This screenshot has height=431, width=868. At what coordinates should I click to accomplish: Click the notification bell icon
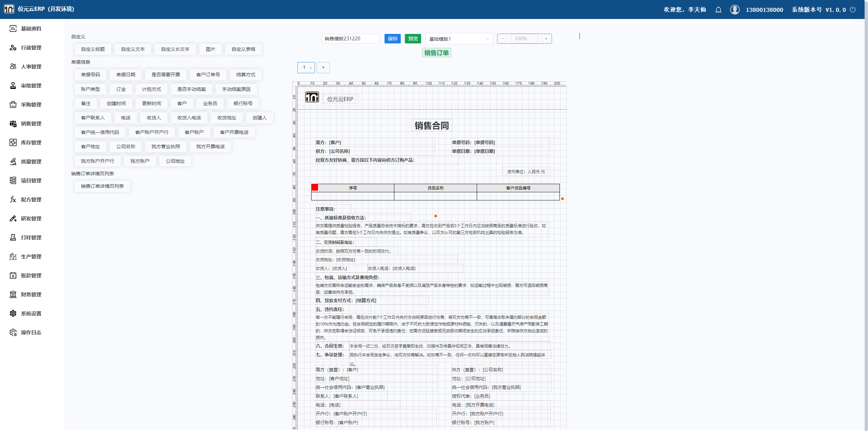[718, 9]
